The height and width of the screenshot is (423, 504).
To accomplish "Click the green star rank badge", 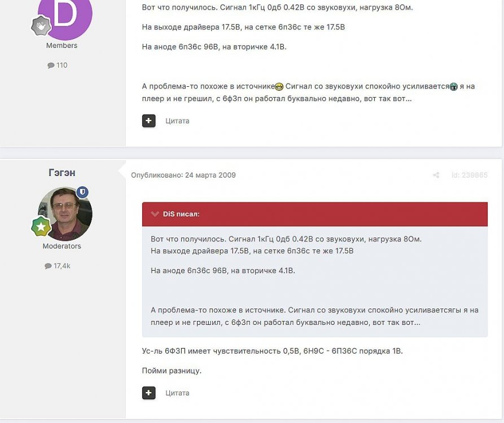I will click(x=41, y=226).
